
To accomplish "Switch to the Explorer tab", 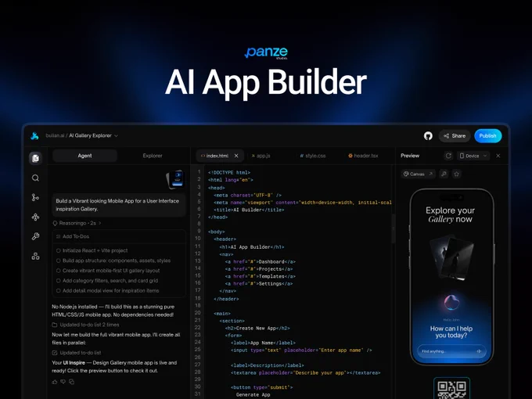I will 153,156.
